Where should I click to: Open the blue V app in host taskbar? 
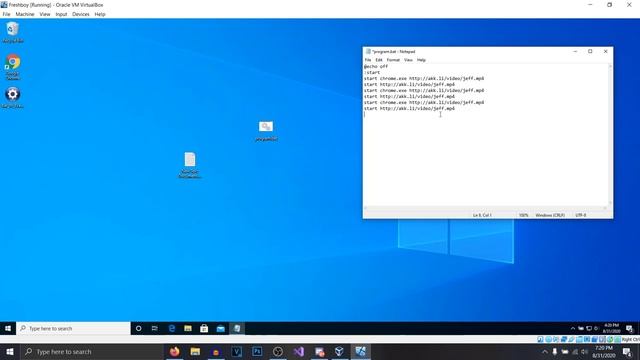tap(237, 351)
